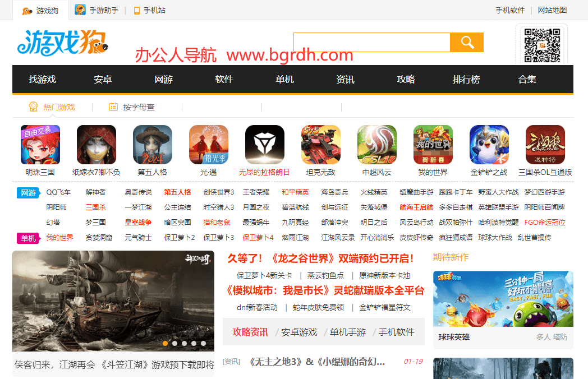
Task: Click the 蛇年皮肤免费领 link
Action: click(319, 307)
